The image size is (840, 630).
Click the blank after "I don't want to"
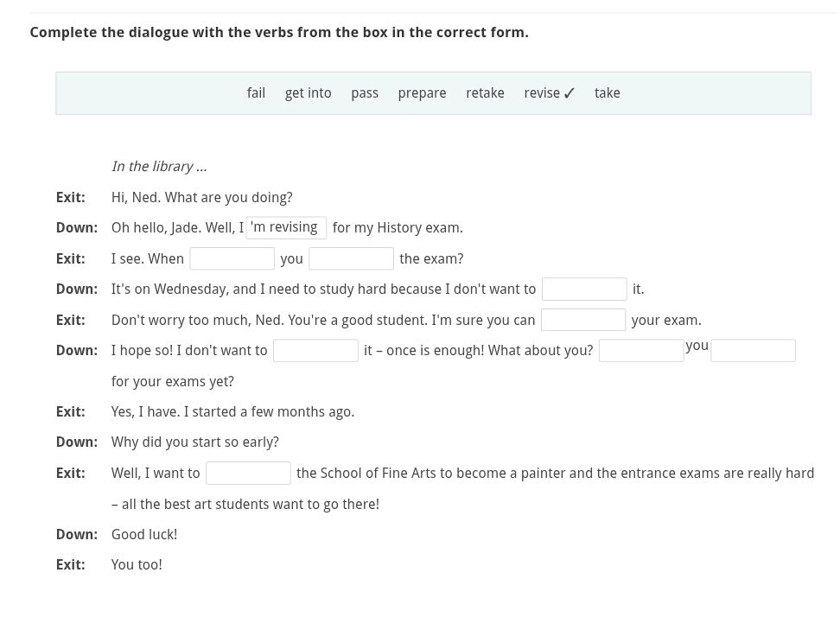point(315,350)
